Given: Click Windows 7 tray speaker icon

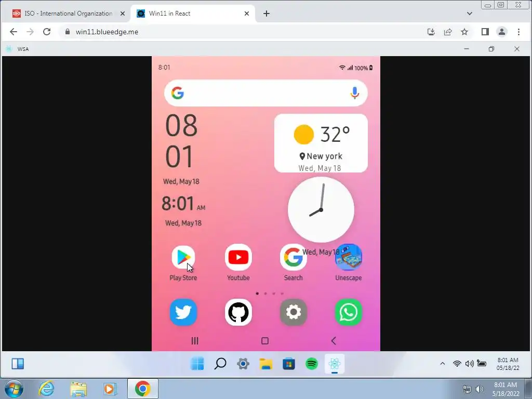Looking at the screenshot, I should coord(480,389).
